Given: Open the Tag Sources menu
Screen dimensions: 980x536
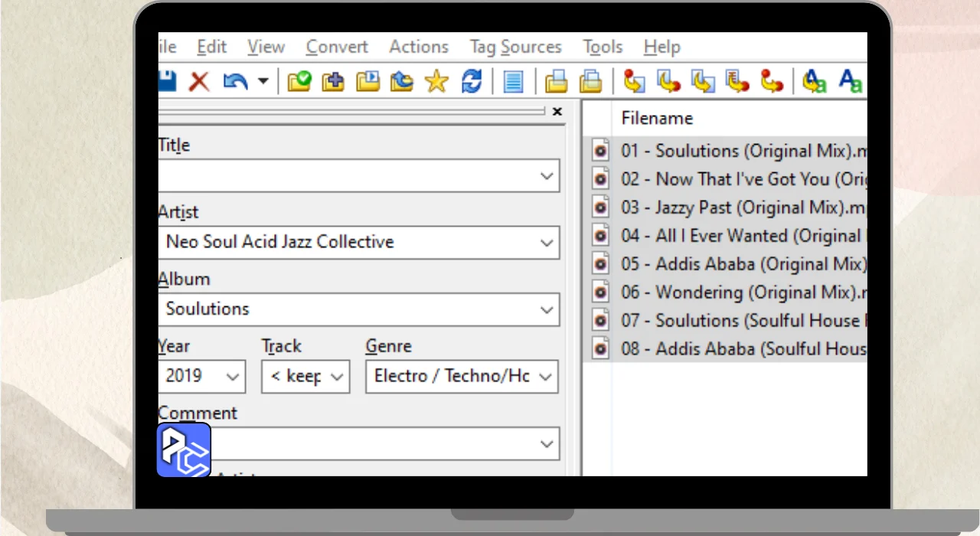Looking at the screenshot, I should [x=515, y=47].
